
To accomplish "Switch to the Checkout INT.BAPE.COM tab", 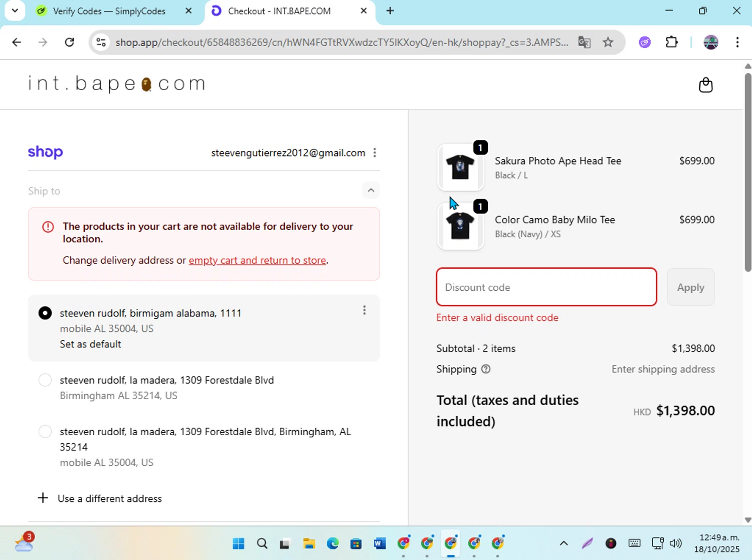I will pyautogui.click(x=279, y=11).
